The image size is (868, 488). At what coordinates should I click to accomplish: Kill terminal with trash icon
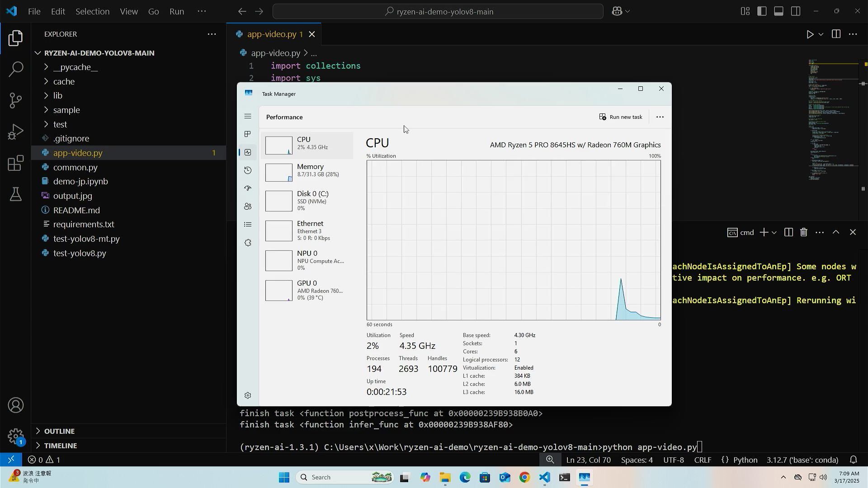803,232
